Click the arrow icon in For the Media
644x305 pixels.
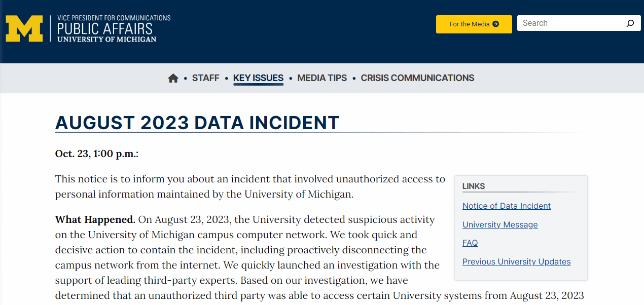point(495,24)
